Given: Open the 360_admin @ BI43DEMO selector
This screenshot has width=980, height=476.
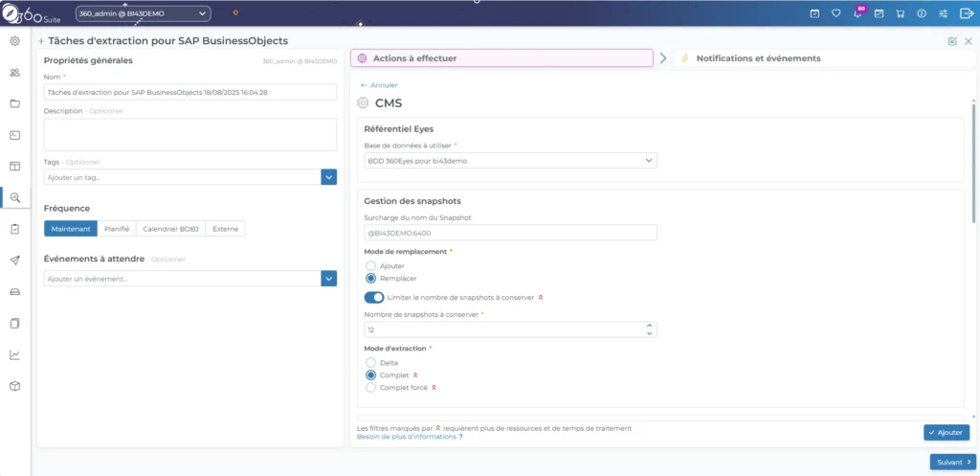Looking at the screenshot, I should 143,13.
